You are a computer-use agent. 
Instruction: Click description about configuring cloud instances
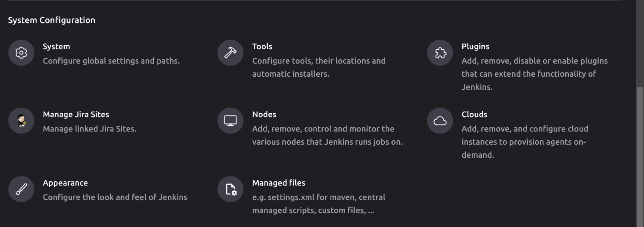click(x=525, y=142)
